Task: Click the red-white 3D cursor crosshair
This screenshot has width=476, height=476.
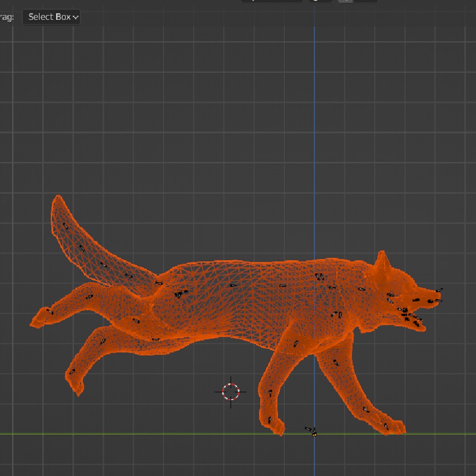Action: coord(231,392)
